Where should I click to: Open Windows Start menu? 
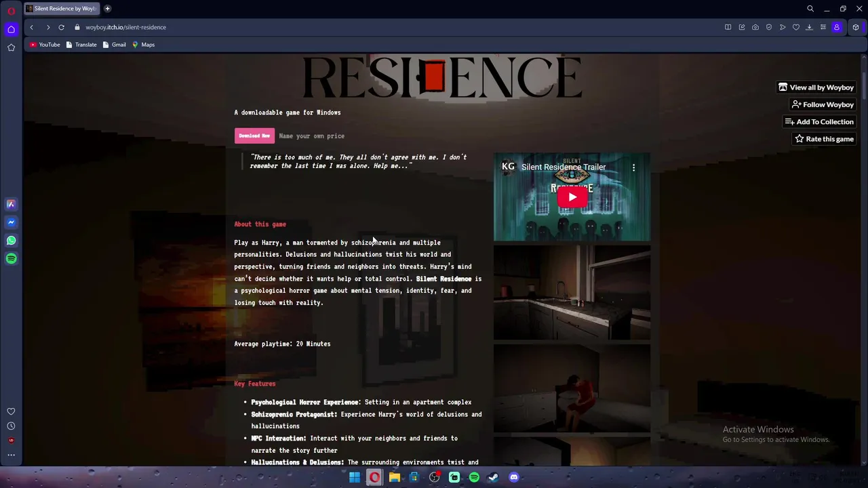[x=355, y=477]
